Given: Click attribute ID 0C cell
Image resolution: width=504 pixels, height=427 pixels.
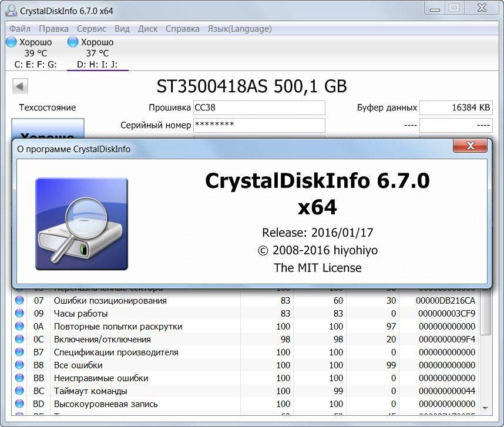Looking at the screenshot, I should (38, 339).
